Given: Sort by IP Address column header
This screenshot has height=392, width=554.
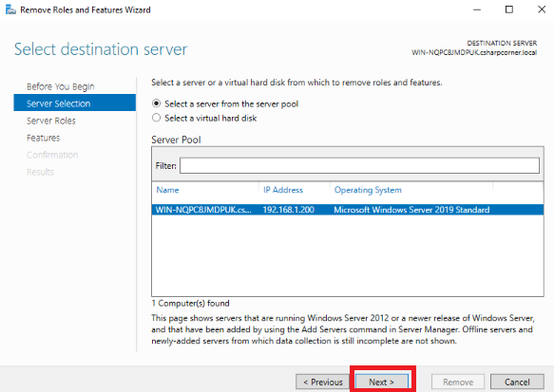Looking at the screenshot, I should [283, 190].
